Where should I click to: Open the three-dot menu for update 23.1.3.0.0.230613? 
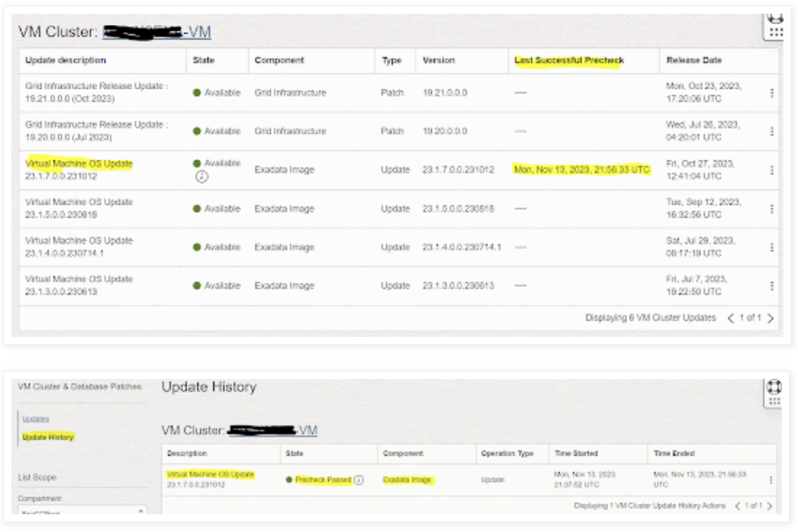point(771,285)
